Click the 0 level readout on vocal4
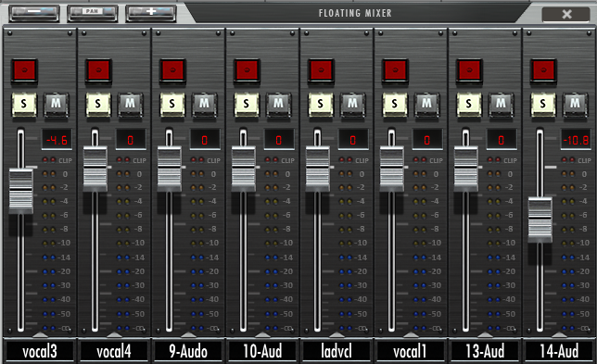Screen dimensions: 597x364 click(131, 140)
